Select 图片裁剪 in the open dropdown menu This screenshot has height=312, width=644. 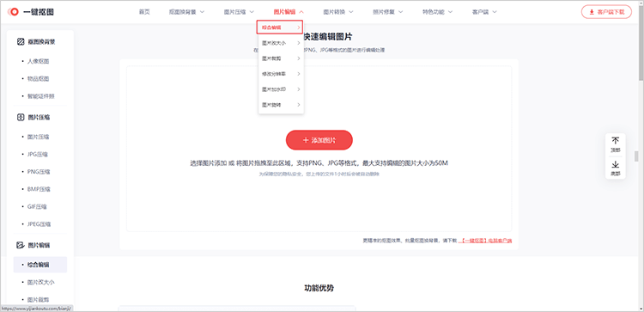pyautogui.click(x=282, y=58)
